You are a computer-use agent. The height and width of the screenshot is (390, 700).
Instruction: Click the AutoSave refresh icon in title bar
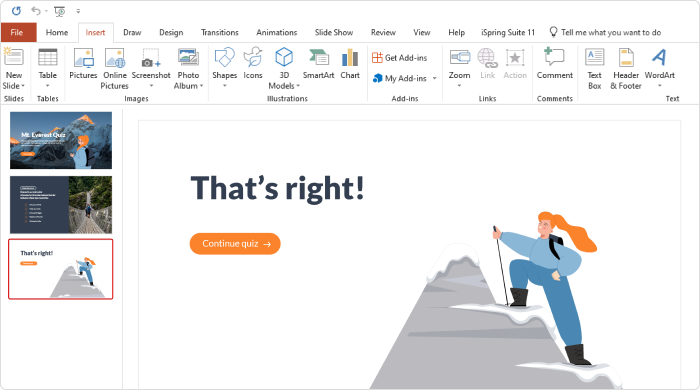pyautogui.click(x=16, y=11)
